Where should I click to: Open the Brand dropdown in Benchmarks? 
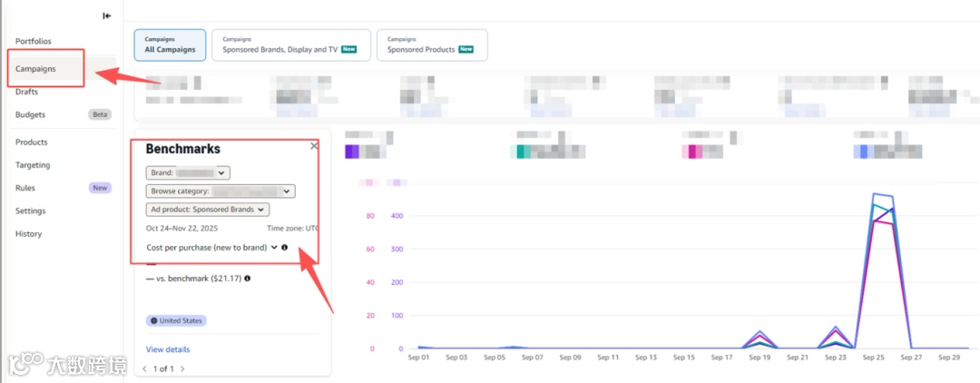point(188,172)
